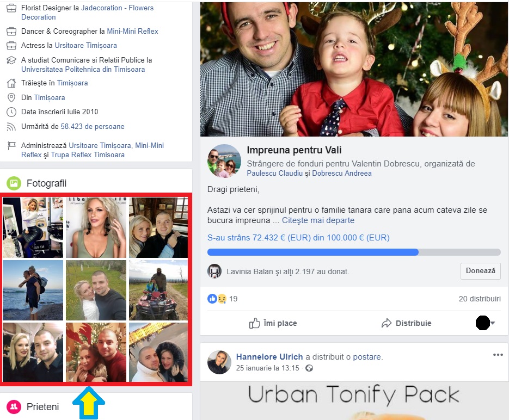Screen dimensions: 509x420
Task: Click the Distribuie share arrow icon
Action: tap(387, 323)
